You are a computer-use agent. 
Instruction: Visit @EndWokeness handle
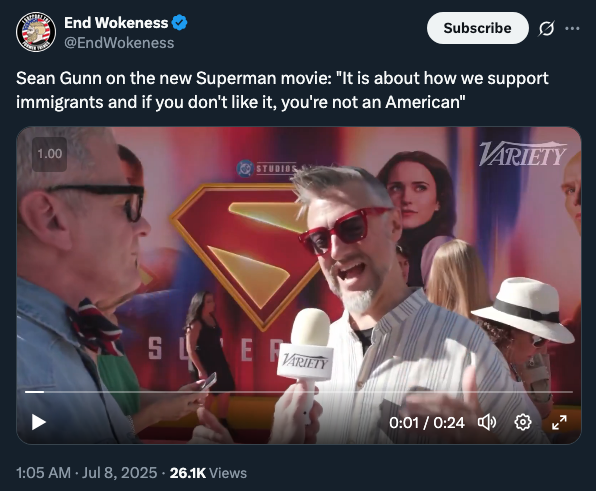(119, 43)
